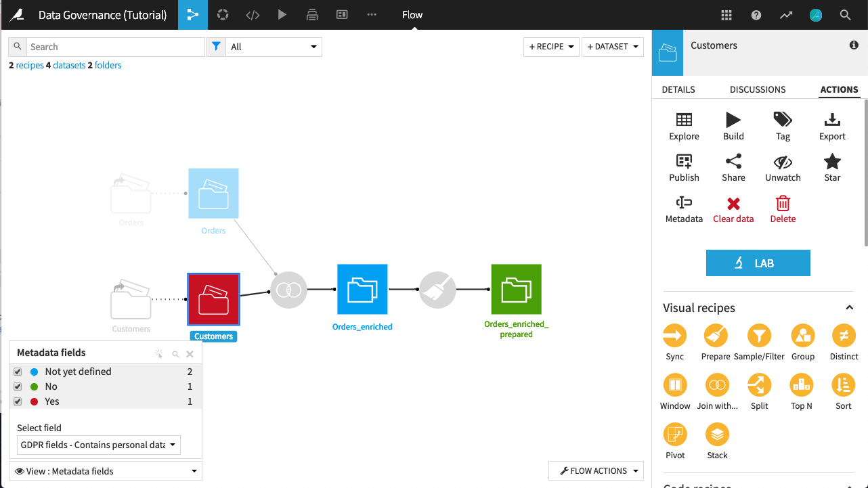Screen dimensions: 868x488
Task: Switch to the DISCUSSIONS tab
Action: 758,89
